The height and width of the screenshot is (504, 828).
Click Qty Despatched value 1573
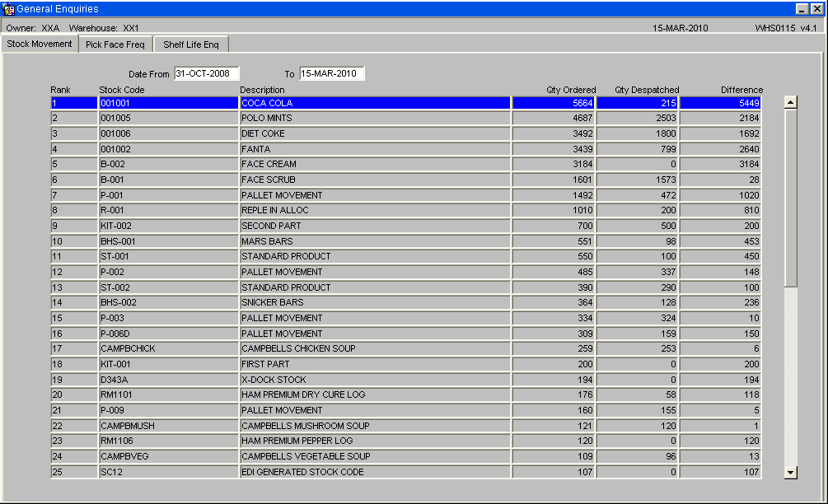(x=638, y=180)
